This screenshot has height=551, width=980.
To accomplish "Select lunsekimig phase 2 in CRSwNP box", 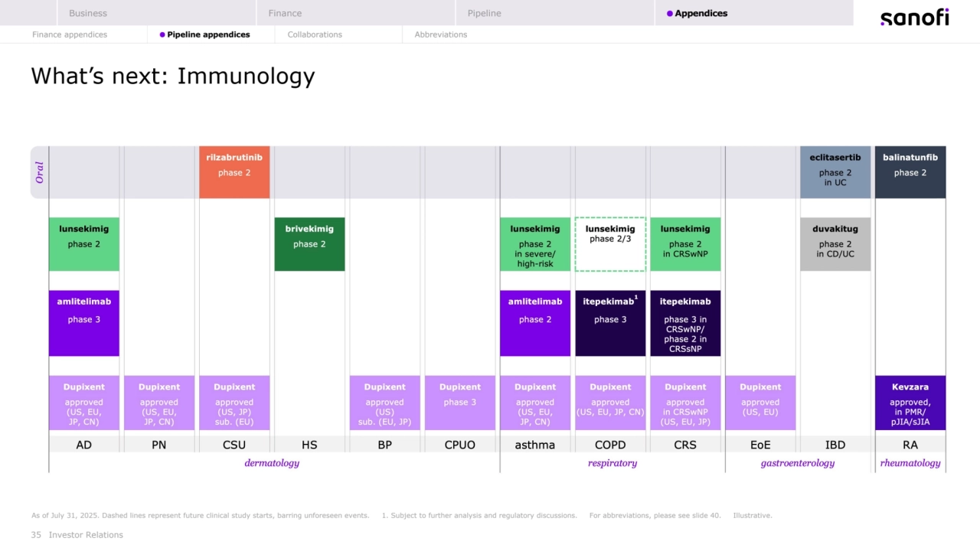I will (685, 244).
